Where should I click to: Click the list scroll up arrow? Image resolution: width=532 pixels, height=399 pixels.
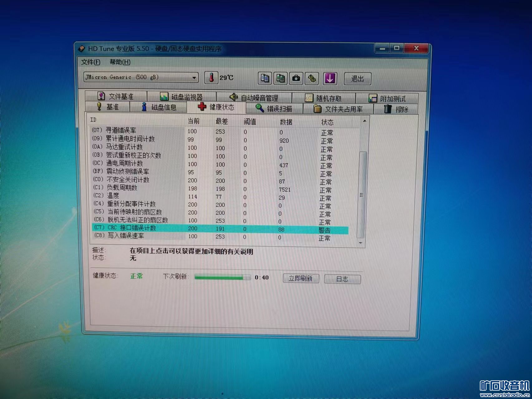point(364,121)
